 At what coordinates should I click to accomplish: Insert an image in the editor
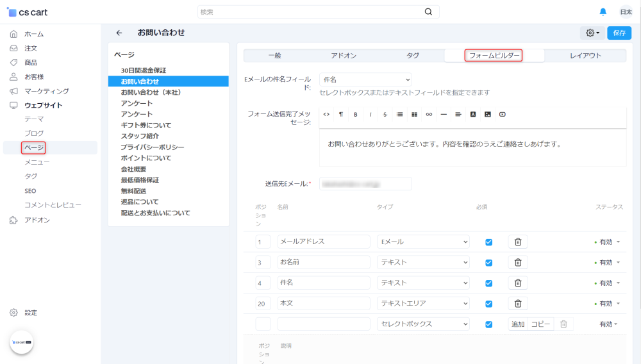(x=488, y=114)
